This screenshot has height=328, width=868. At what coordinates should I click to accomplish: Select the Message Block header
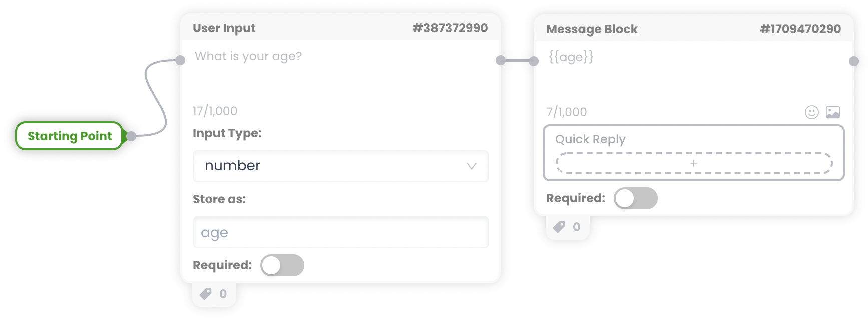point(694,29)
